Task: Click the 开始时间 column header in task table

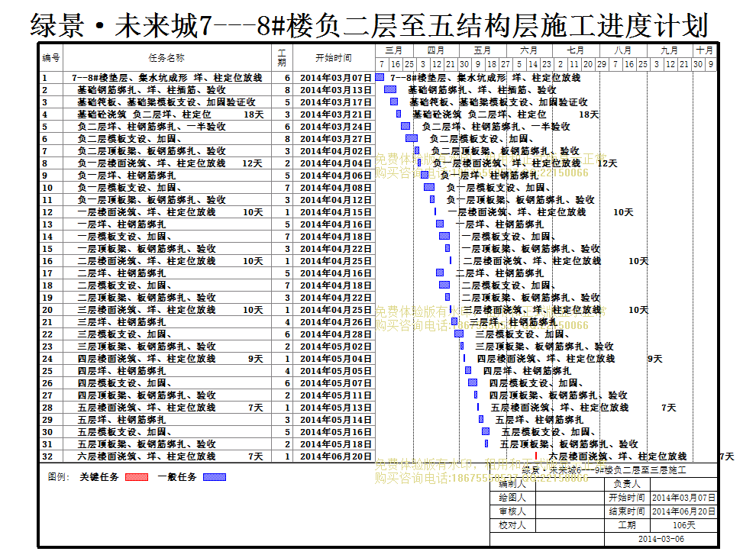Action: (334, 58)
